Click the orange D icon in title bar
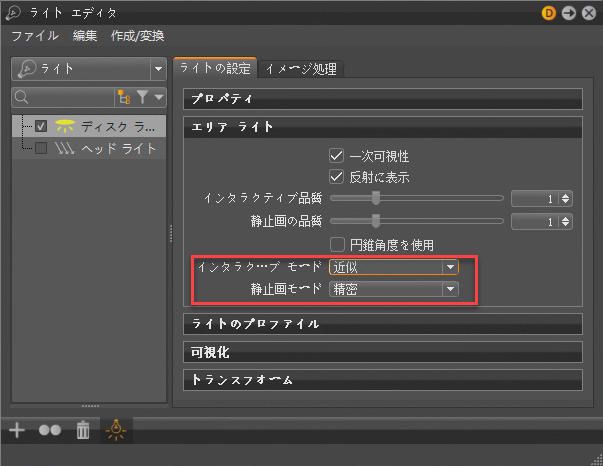603x466 pixels. coord(548,13)
